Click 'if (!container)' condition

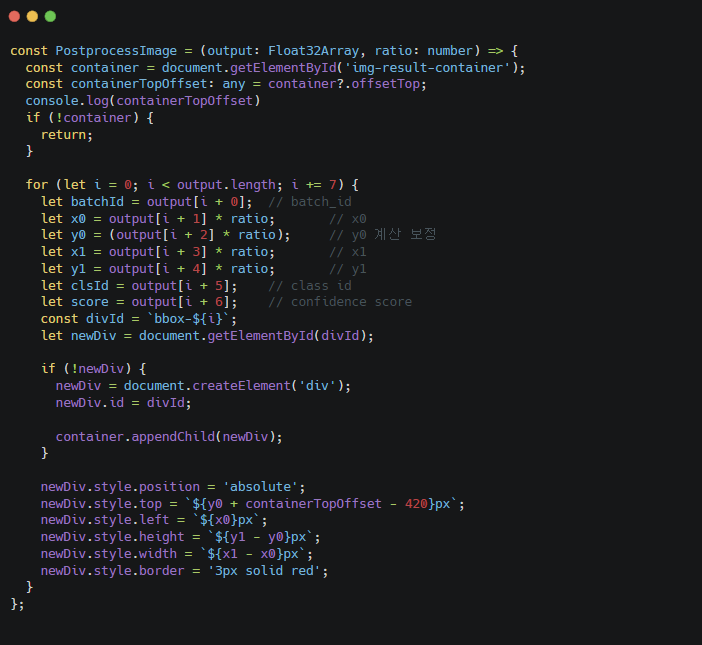point(82,118)
